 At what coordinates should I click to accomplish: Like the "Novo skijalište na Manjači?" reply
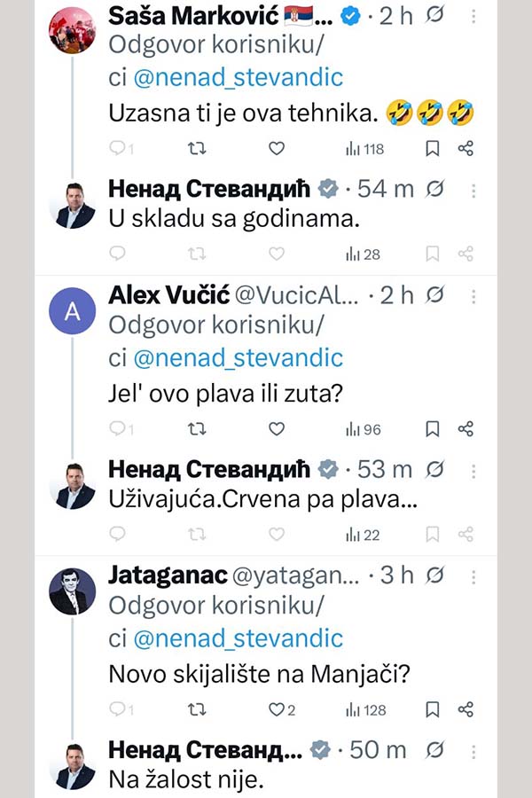tap(277, 709)
